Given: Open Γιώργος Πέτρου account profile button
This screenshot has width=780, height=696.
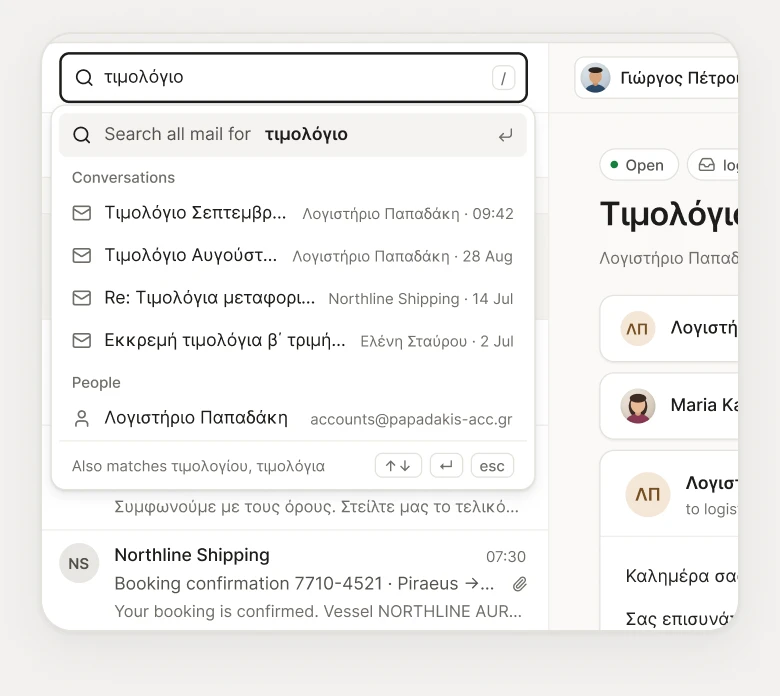Looking at the screenshot, I should (657, 78).
